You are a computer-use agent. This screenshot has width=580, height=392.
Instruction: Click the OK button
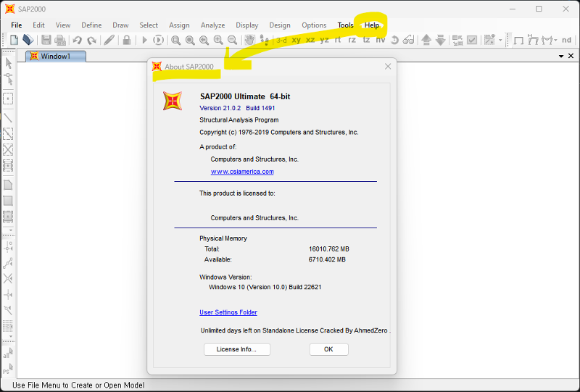tap(328, 349)
